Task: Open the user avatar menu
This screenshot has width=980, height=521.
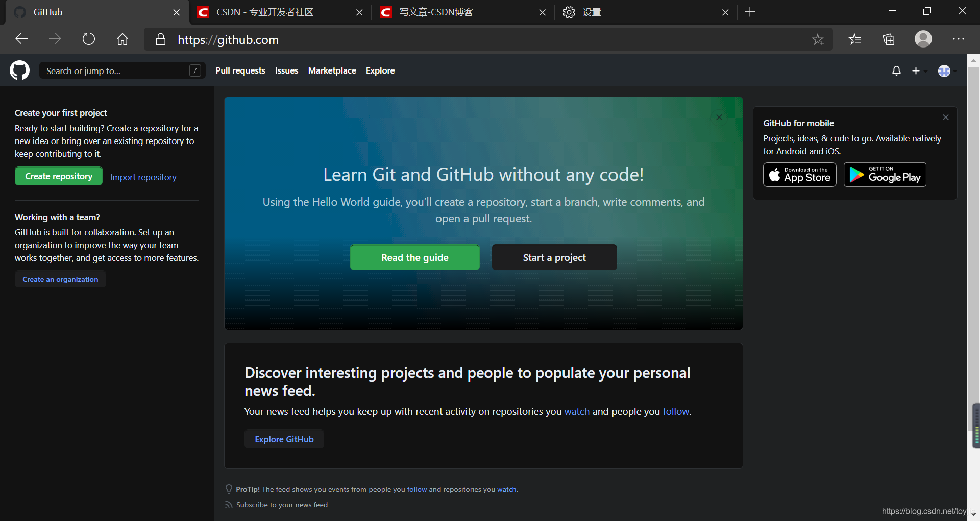Action: point(947,71)
